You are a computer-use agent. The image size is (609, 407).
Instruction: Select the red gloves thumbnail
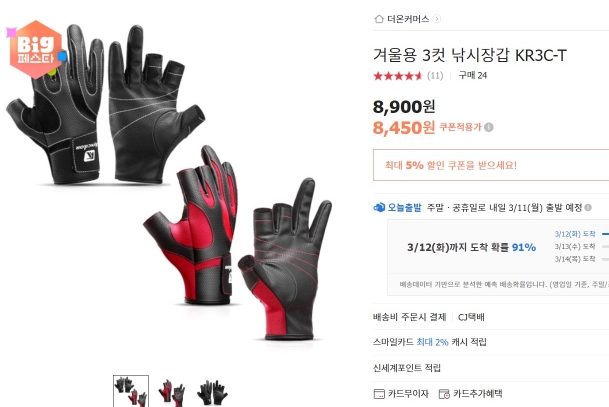172,391
